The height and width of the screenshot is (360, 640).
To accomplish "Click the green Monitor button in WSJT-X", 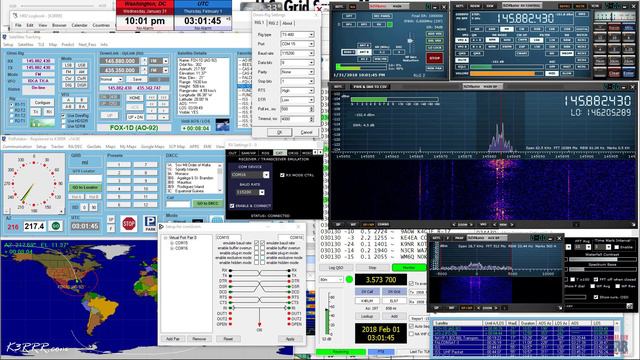I will pos(409,268).
